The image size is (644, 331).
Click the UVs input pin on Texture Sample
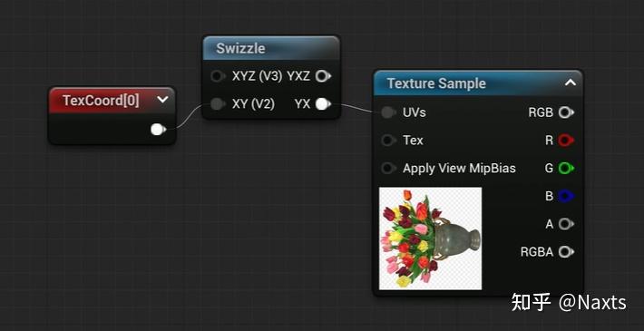click(x=388, y=112)
